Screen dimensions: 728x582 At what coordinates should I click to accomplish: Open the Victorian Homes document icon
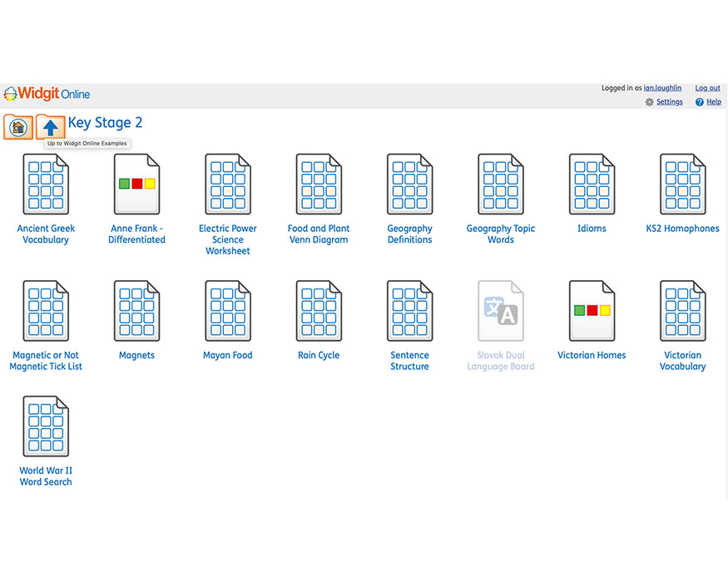[x=592, y=311]
